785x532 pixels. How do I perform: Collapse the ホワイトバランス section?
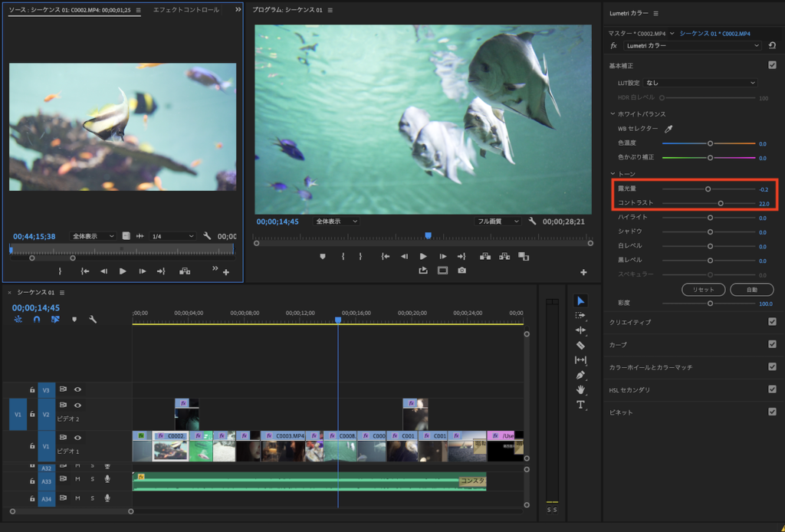(613, 113)
